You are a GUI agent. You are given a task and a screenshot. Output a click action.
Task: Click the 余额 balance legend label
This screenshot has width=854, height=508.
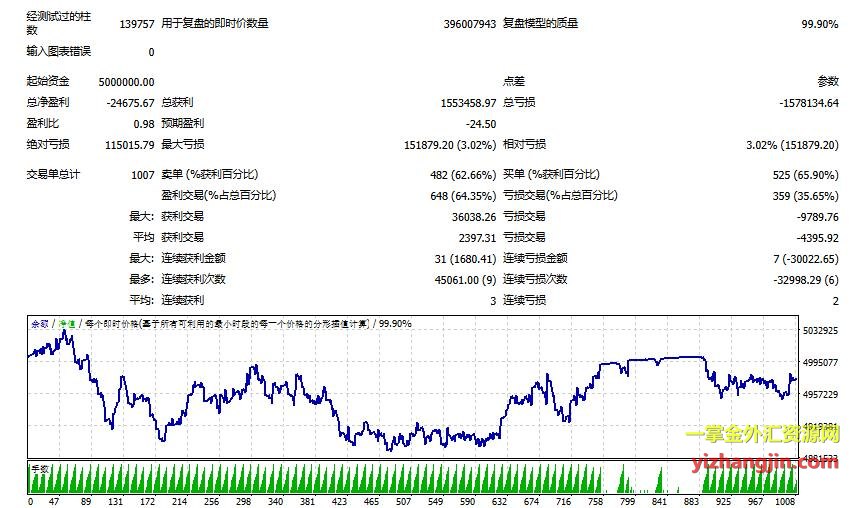(39, 324)
